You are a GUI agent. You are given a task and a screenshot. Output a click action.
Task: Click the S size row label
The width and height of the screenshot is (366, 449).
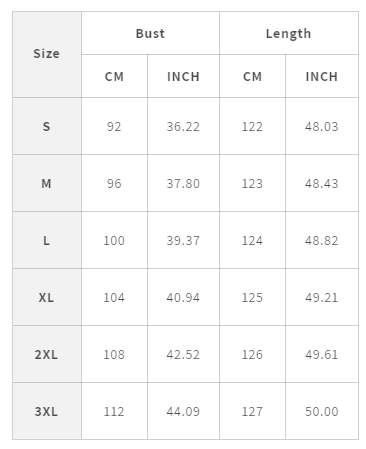47,126
